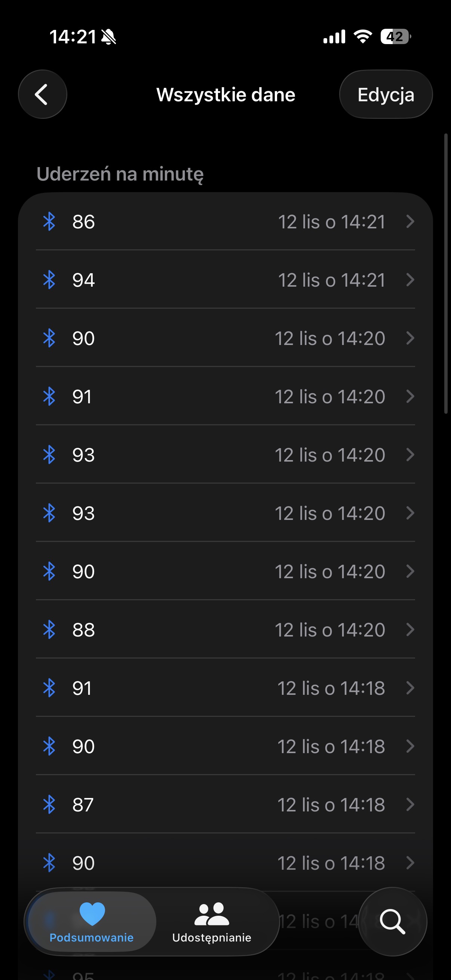Tap the silent mode bell icon
451x980 pixels.
pos(109,37)
